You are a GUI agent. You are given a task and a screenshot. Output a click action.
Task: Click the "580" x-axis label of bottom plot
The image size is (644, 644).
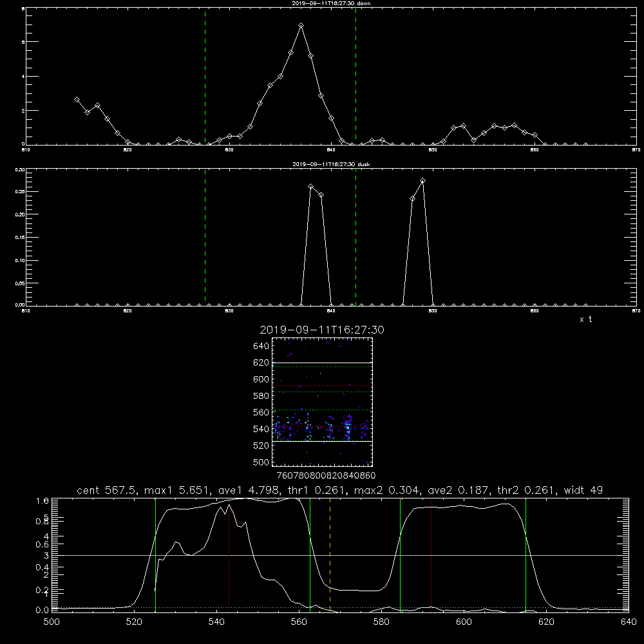point(381,622)
